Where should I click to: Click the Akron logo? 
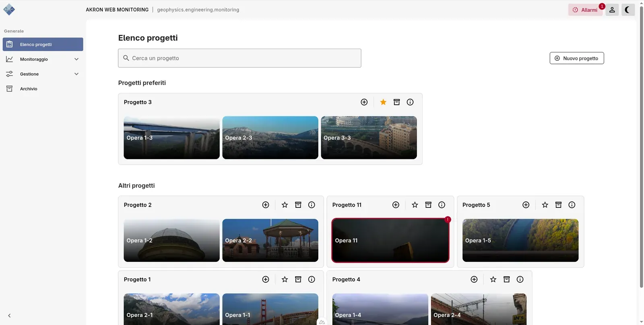tap(9, 9)
